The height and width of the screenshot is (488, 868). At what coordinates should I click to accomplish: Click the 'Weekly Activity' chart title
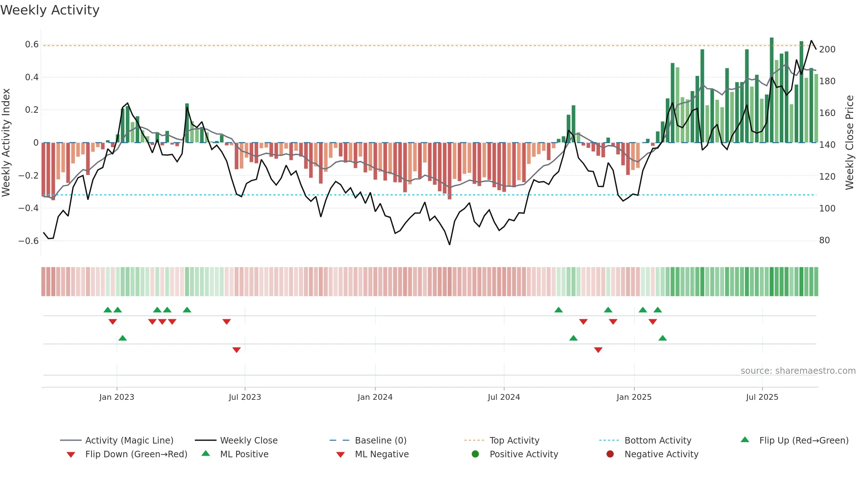pyautogui.click(x=50, y=10)
